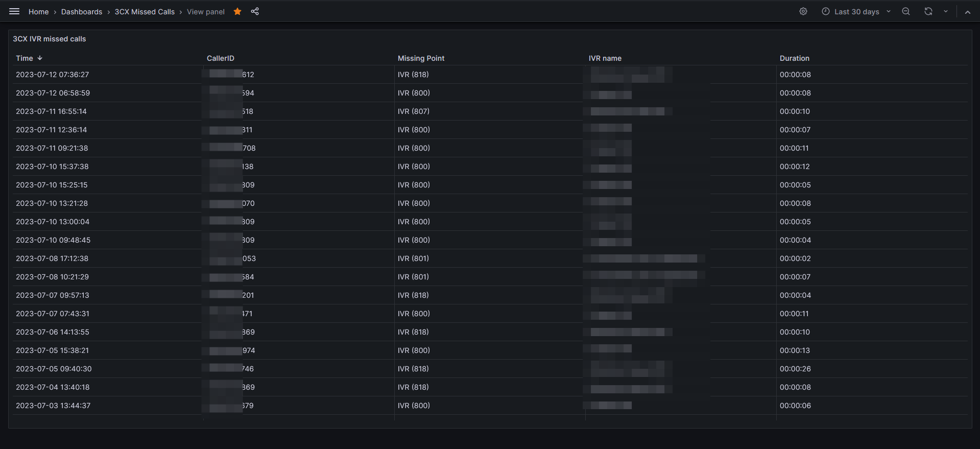This screenshot has height=449, width=980.
Task: Sort the table by CallerID header
Action: click(221, 58)
